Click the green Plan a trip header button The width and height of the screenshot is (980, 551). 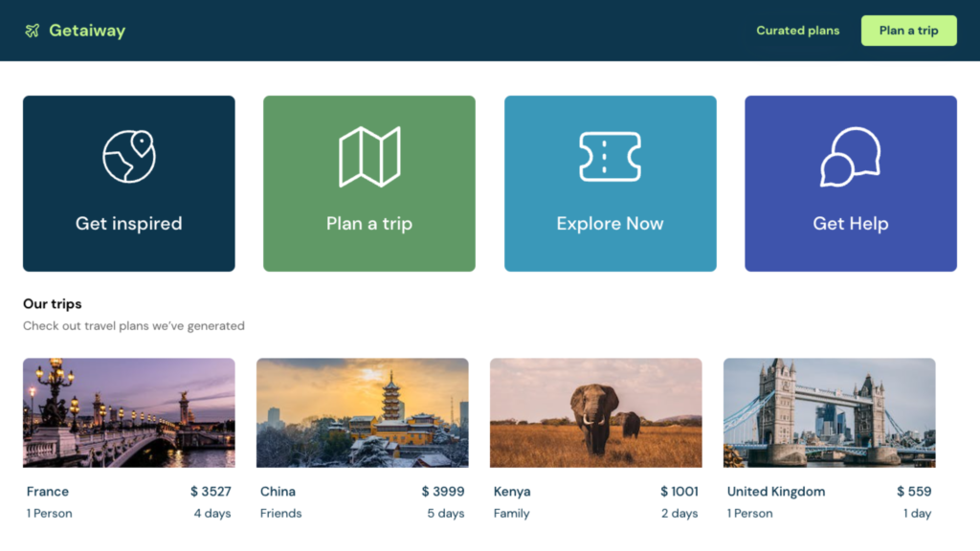[909, 31]
